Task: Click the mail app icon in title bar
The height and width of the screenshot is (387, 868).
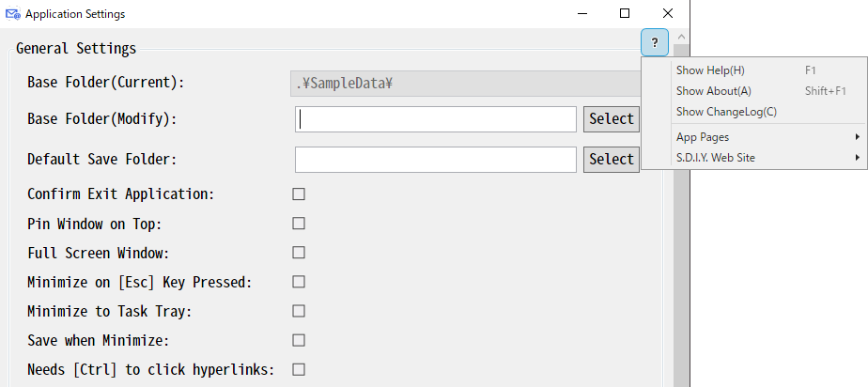Action: pos(13,14)
